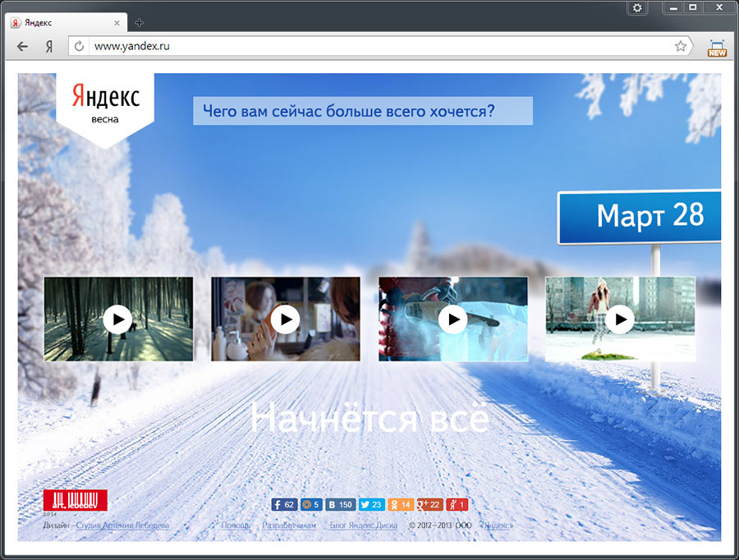Open the 'Студия Артемия Лебедева' link
This screenshot has height=560, width=739.
(x=122, y=525)
